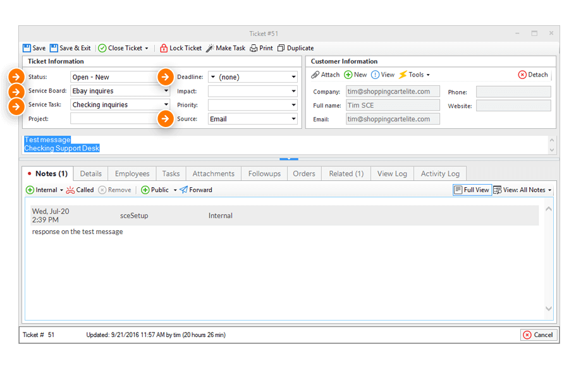
Task: Toggle the Deadline checkbox arrow beside (none)
Action: click(213, 77)
